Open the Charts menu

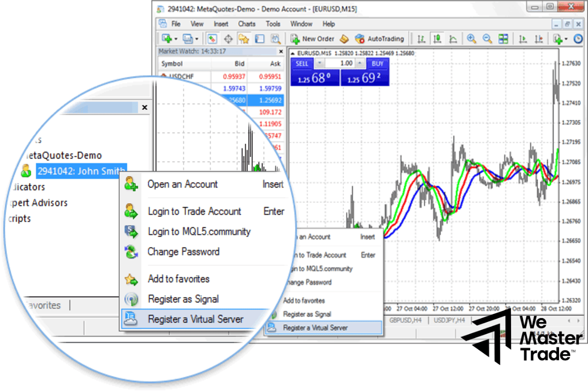246,24
